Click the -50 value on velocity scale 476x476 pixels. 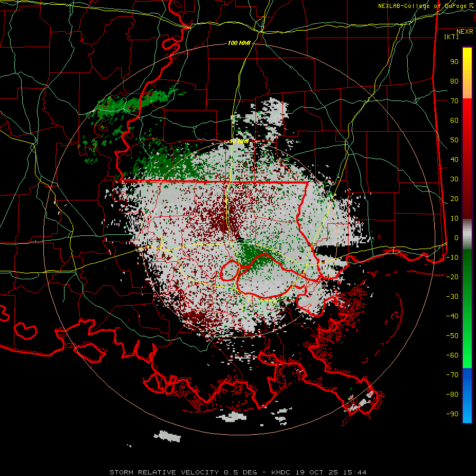pos(452,336)
